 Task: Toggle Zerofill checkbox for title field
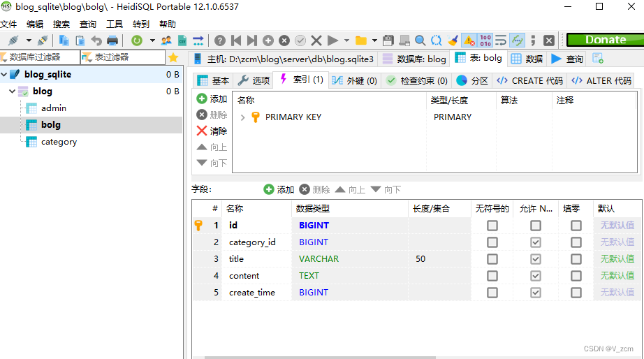click(x=576, y=259)
